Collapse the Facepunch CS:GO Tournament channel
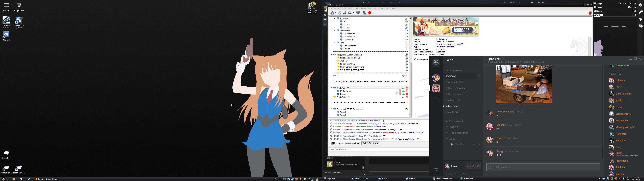644x181 pixels. coord(332,109)
